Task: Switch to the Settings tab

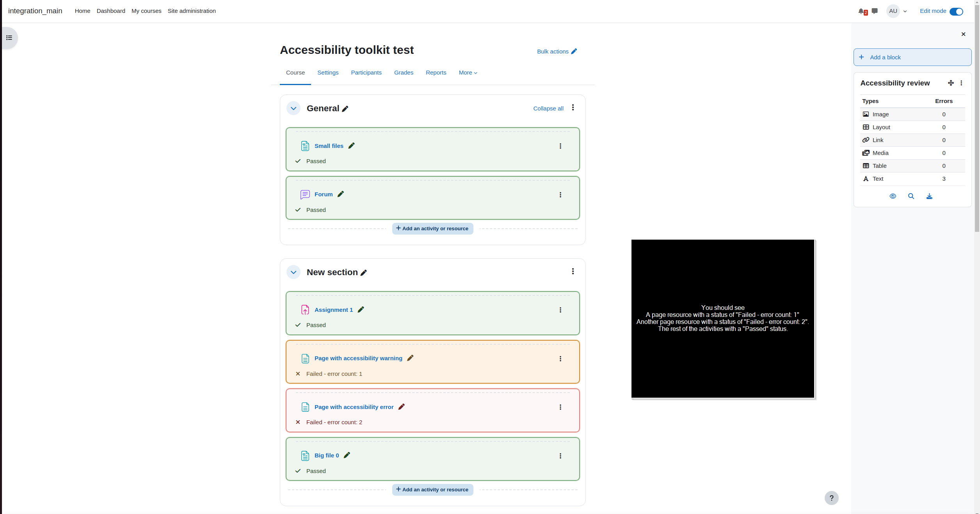Action: (328, 73)
